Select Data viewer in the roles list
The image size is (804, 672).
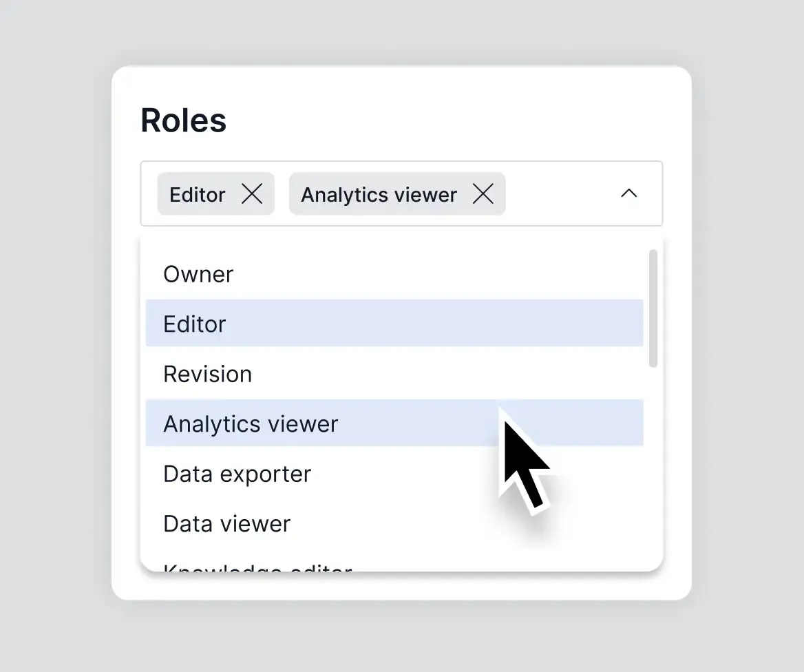coord(226,523)
